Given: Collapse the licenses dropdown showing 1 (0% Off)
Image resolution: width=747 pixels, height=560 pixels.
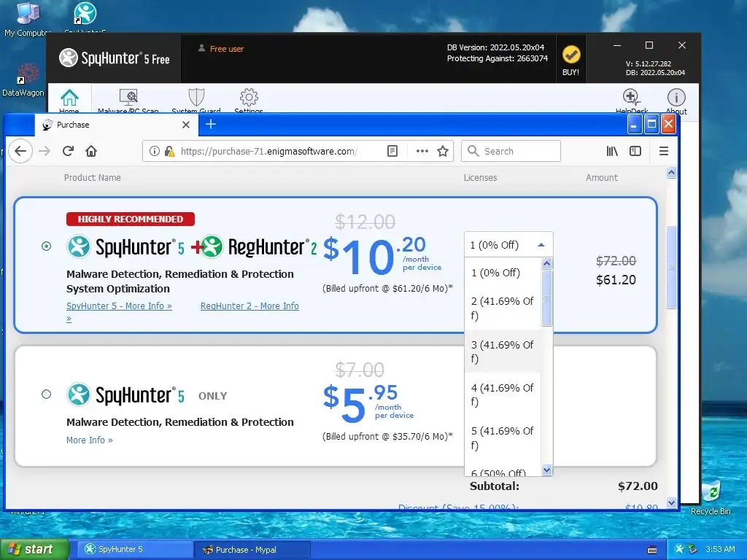Looking at the screenshot, I should [508, 245].
